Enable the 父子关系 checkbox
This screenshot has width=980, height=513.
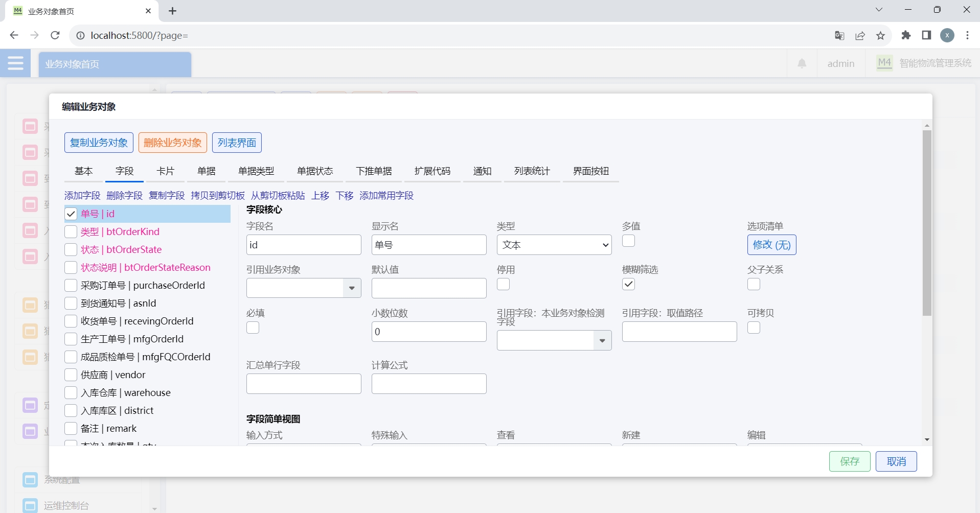(x=754, y=284)
